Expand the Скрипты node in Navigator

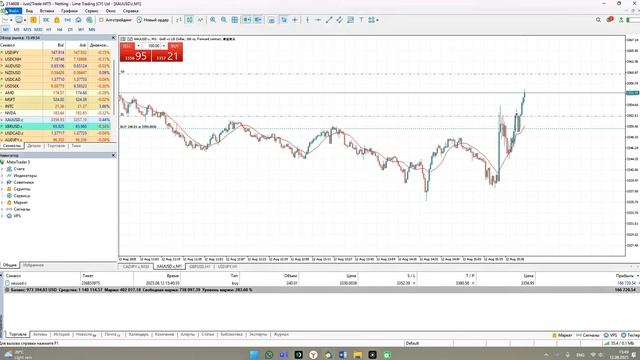[x=2, y=189]
